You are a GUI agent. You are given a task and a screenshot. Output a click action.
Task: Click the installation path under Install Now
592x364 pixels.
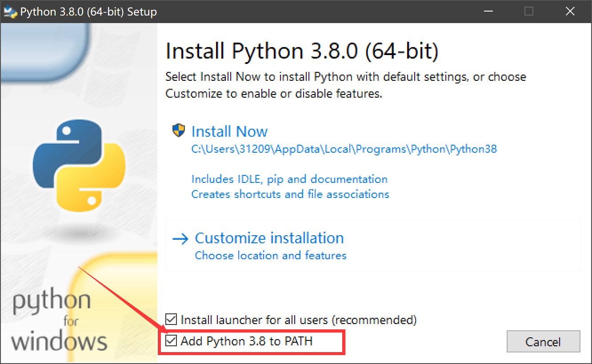point(344,149)
